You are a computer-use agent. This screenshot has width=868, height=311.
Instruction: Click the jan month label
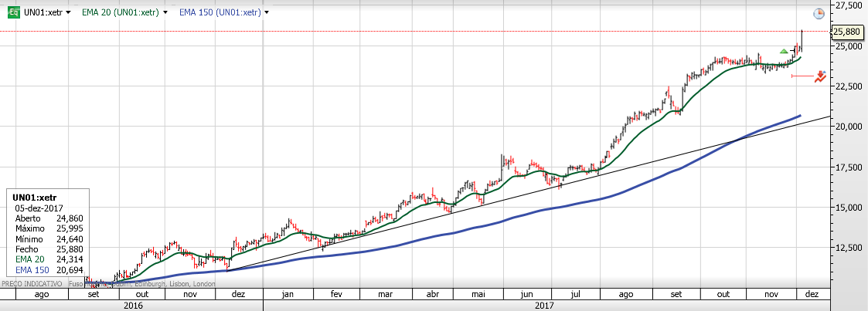click(x=288, y=295)
